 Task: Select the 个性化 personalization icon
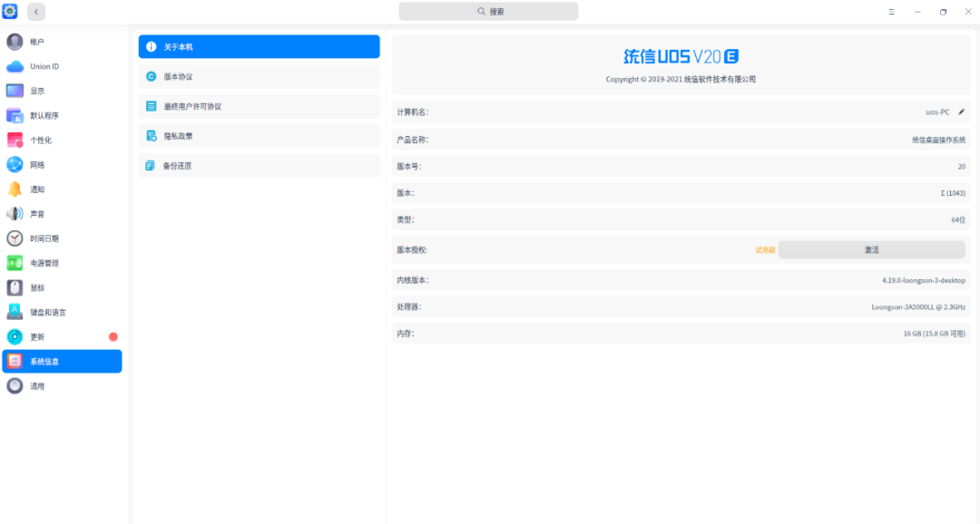15,140
